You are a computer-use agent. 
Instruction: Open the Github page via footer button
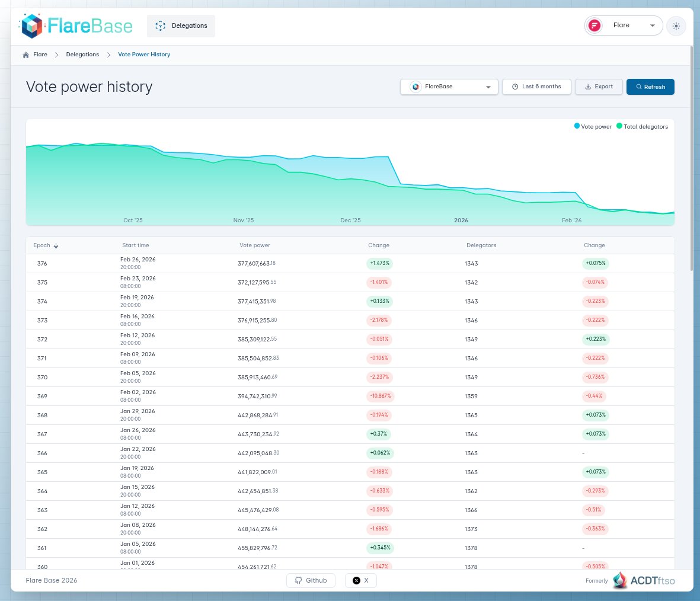311,580
